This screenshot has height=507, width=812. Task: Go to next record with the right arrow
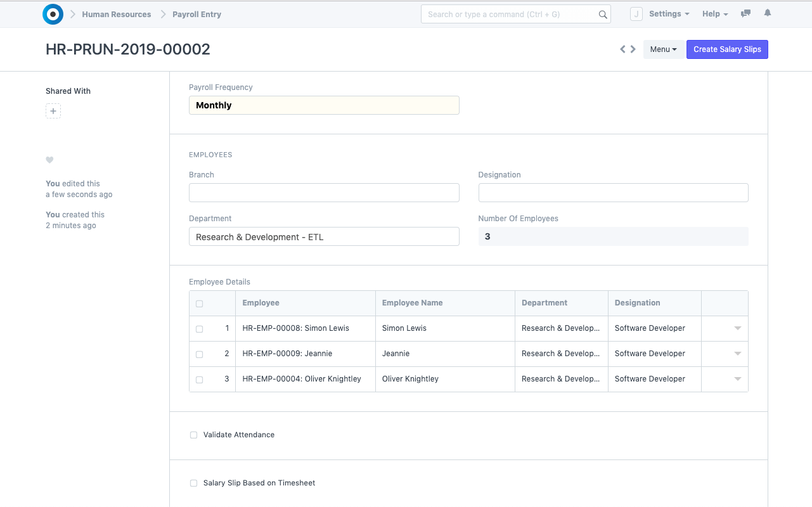633,49
